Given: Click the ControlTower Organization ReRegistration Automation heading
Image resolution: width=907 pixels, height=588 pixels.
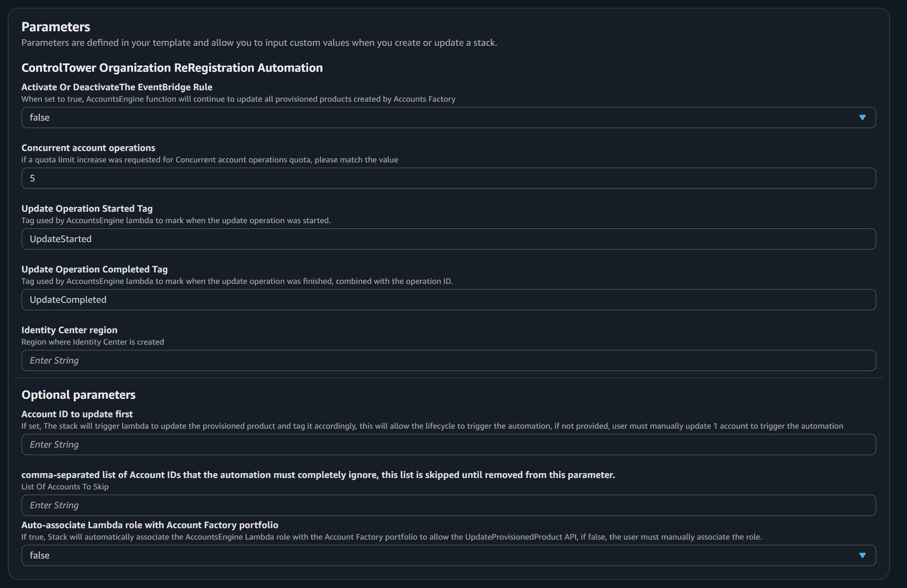Looking at the screenshot, I should coord(172,68).
